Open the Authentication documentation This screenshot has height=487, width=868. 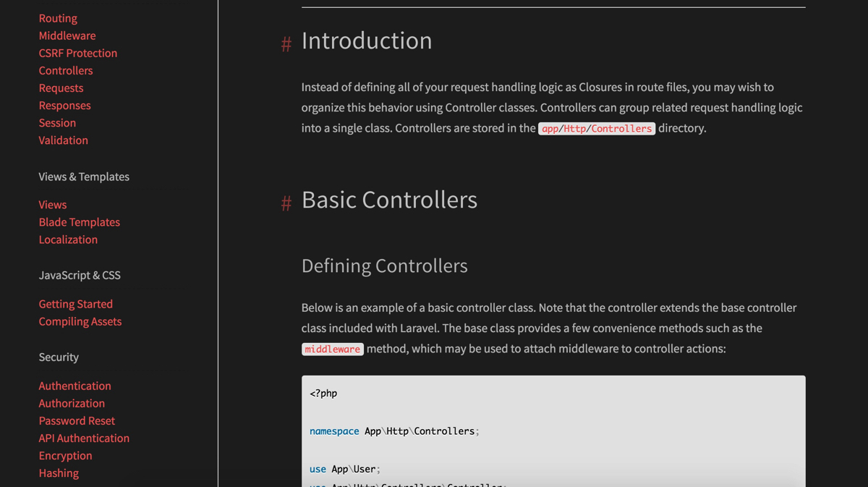pos(75,386)
